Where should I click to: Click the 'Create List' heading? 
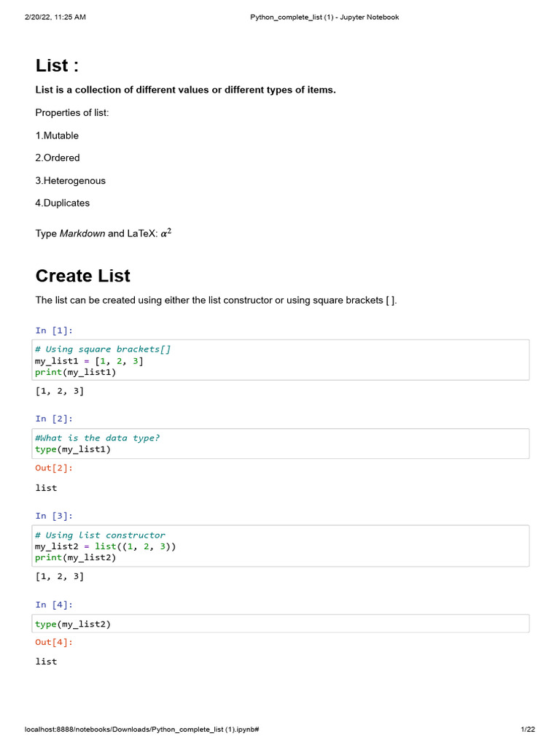click(x=82, y=276)
